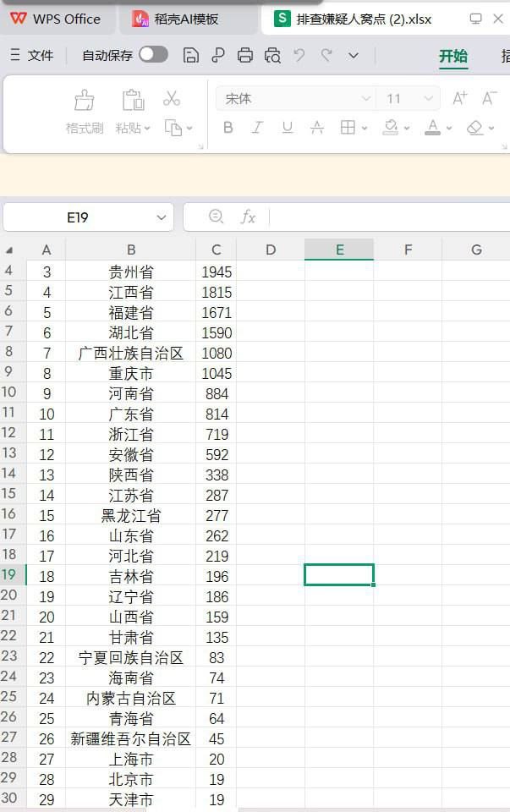The width and height of the screenshot is (510, 812).
Task: Click the increase font size button
Action: [459, 99]
